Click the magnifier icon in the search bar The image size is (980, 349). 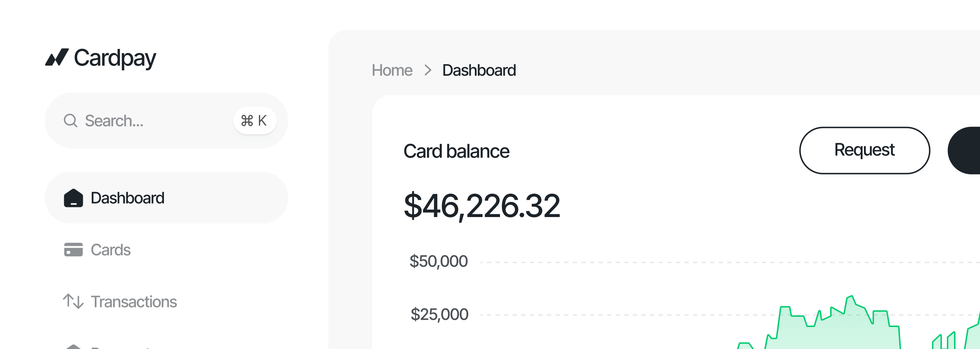(70, 120)
